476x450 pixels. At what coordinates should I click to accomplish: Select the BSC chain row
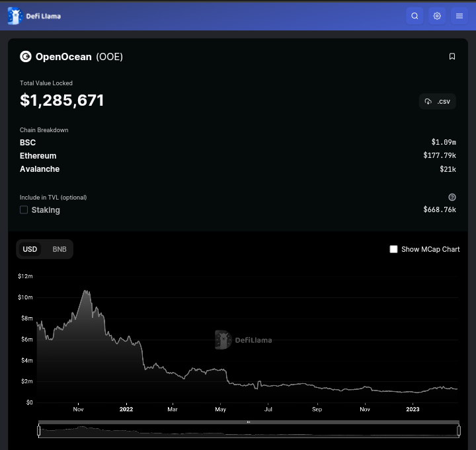pos(238,142)
